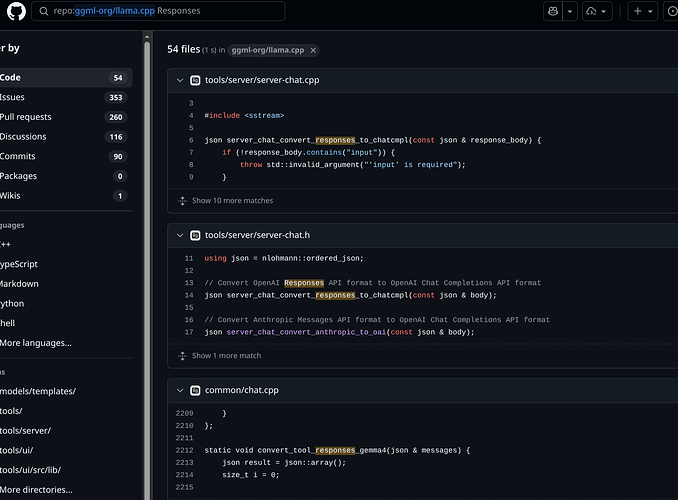Focus the repo search input field
The height and width of the screenshot is (500, 678).
coord(158,11)
